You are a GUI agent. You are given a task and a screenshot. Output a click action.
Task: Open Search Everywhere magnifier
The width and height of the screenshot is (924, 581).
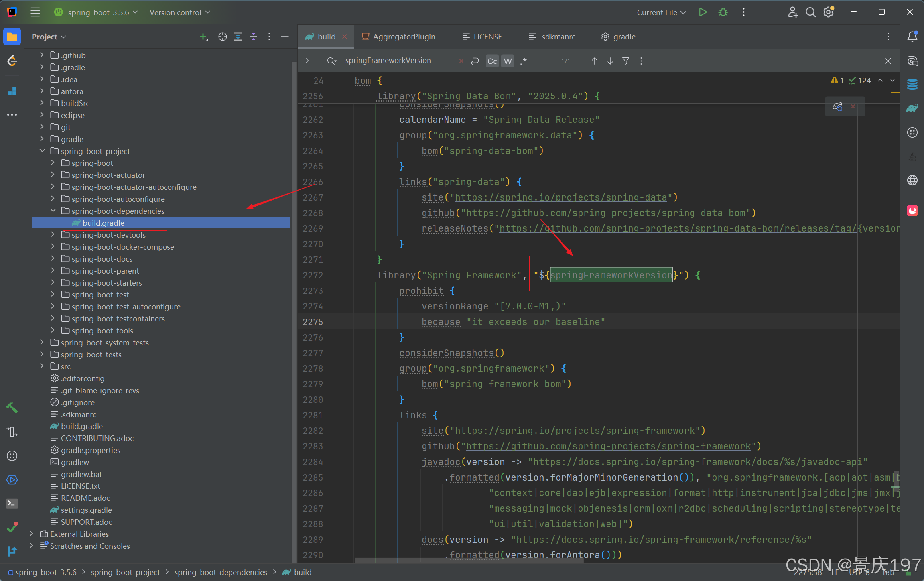[x=810, y=12]
